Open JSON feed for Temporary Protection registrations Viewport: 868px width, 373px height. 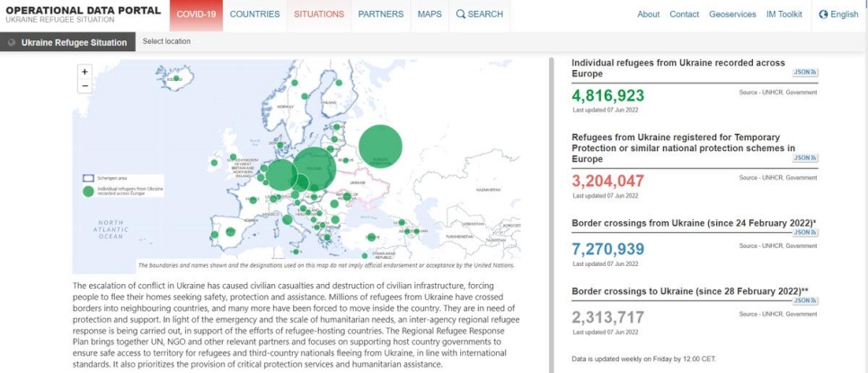(x=805, y=157)
